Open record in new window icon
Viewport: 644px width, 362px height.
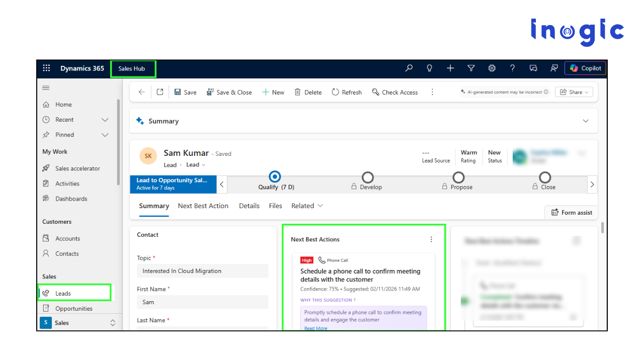[x=160, y=92]
